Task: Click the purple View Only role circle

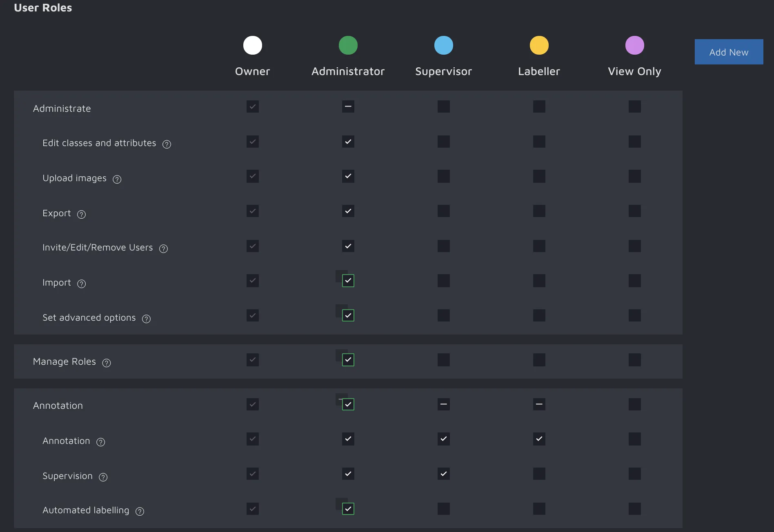Action: (634, 45)
